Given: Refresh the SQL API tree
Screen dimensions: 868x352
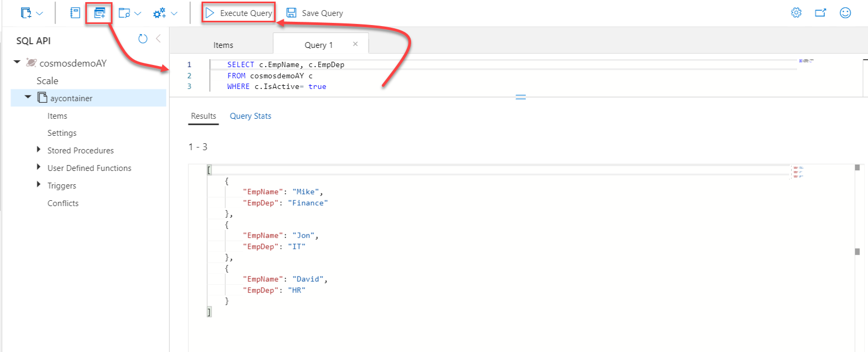Looking at the screenshot, I should [142, 39].
